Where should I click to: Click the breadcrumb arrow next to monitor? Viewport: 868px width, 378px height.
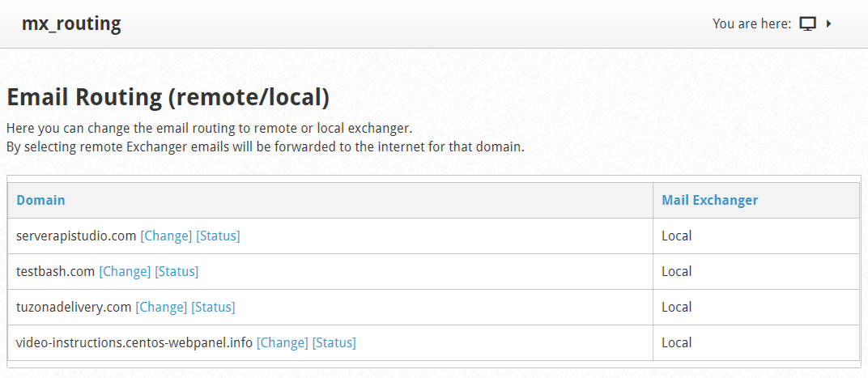coord(828,23)
